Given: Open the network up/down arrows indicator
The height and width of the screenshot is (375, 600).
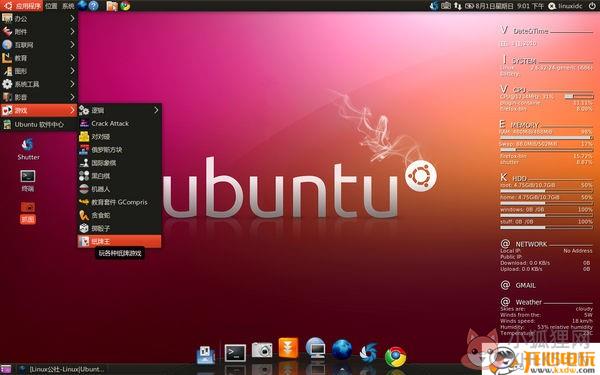Looking at the screenshot, I should point(458,6).
